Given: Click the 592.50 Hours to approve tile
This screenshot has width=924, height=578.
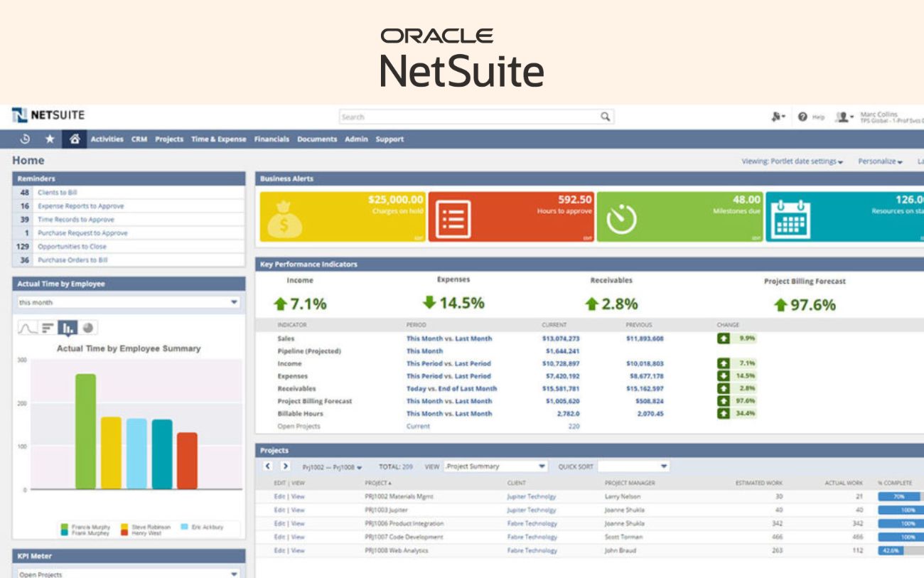Looking at the screenshot, I should coord(511,217).
